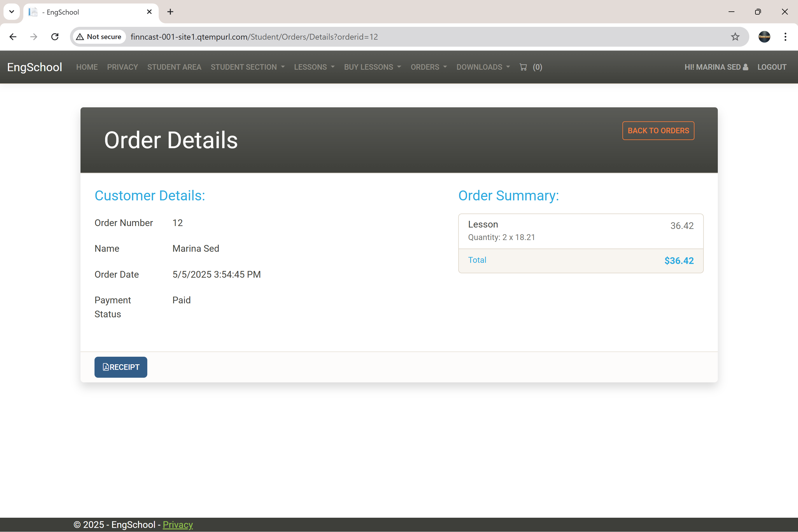Click the user icon beside MARINA SED
The width and height of the screenshot is (798, 532).
745,67
